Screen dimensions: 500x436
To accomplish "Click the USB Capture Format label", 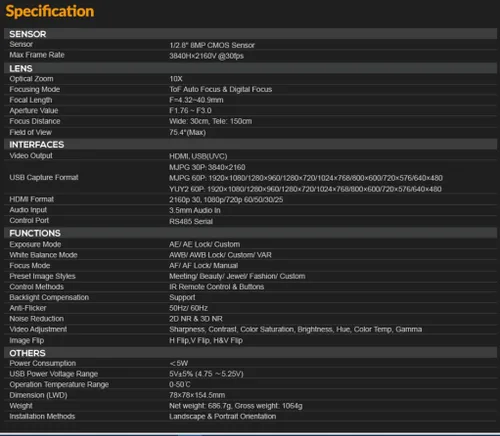I will coord(44,177).
